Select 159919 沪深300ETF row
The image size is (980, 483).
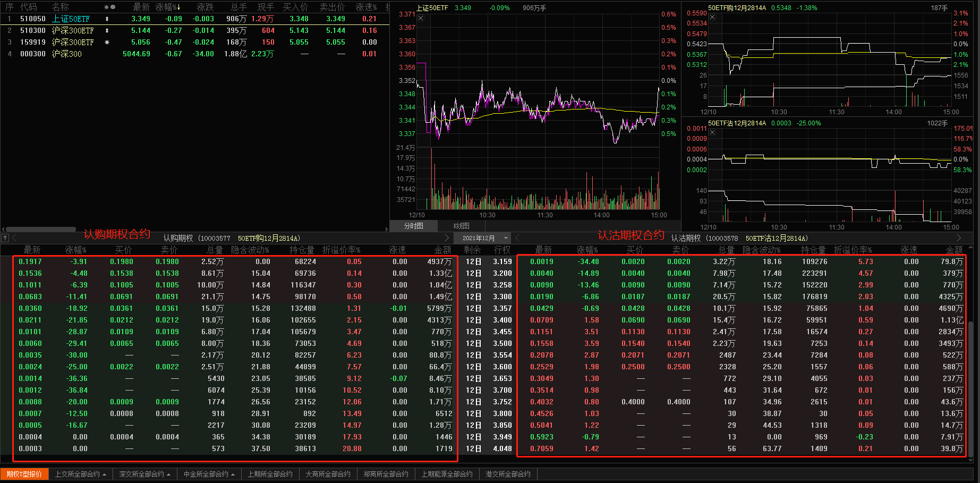(x=194, y=42)
